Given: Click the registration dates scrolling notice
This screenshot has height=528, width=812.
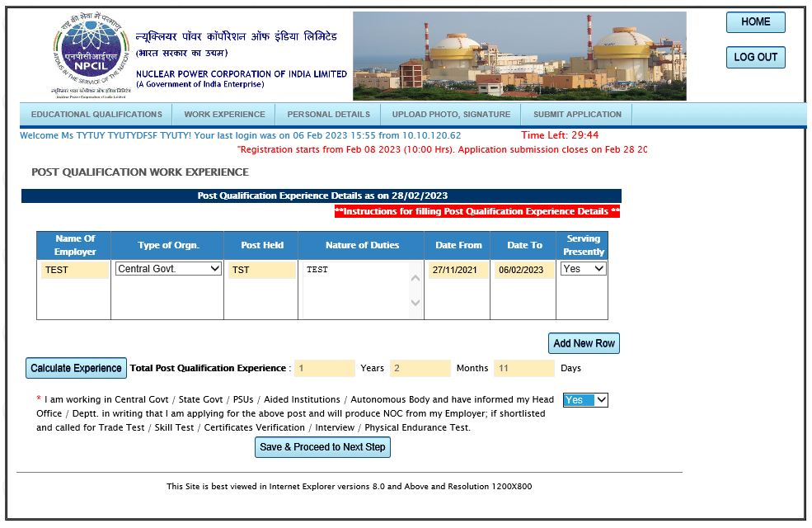Looking at the screenshot, I should pyautogui.click(x=442, y=150).
